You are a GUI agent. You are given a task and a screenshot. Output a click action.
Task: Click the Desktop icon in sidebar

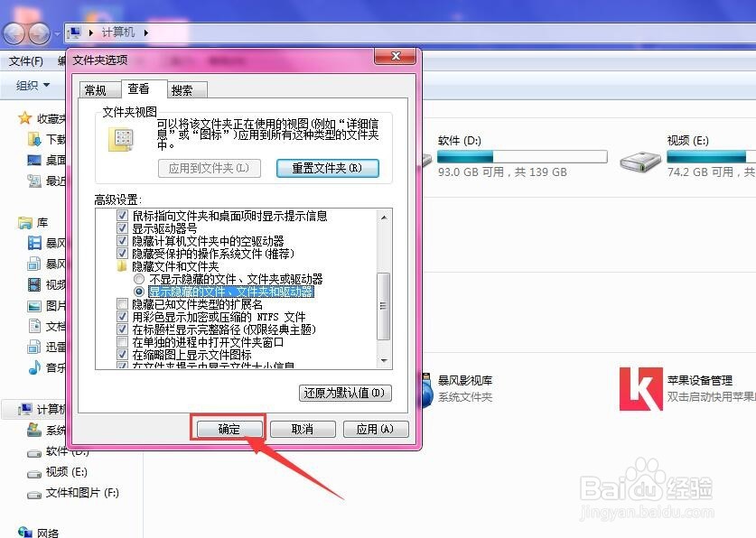pyautogui.click(x=34, y=160)
